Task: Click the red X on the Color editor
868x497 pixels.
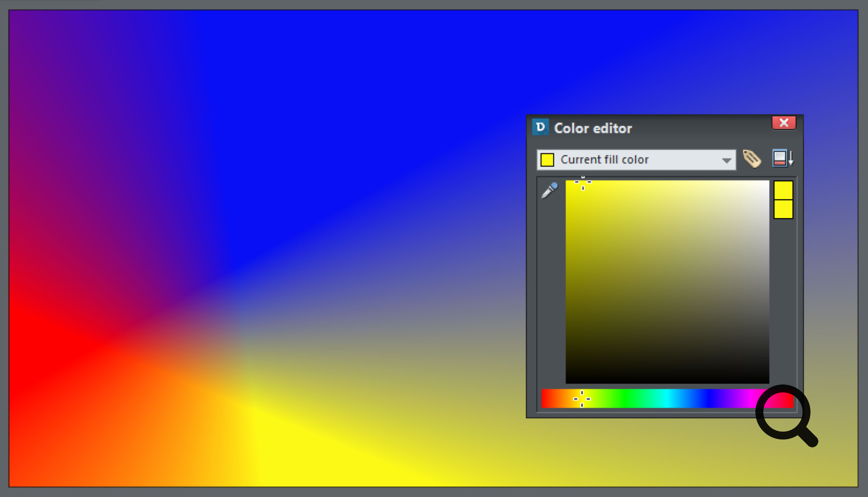Action: click(x=784, y=123)
